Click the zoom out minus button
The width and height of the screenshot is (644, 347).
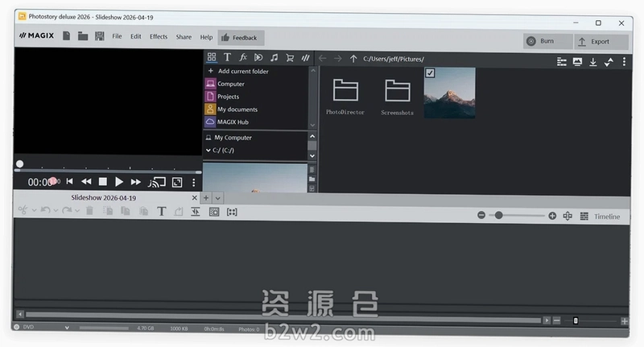(x=481, y=215)
